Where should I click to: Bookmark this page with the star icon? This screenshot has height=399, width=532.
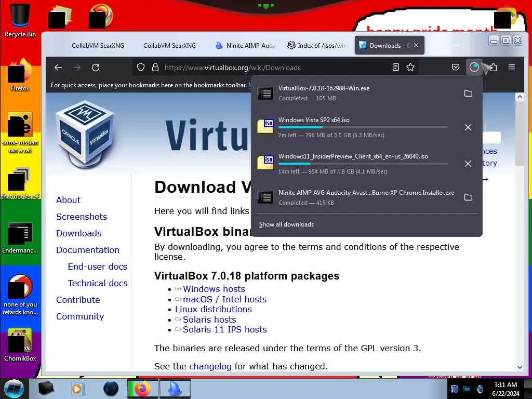(x=410, y=67)
